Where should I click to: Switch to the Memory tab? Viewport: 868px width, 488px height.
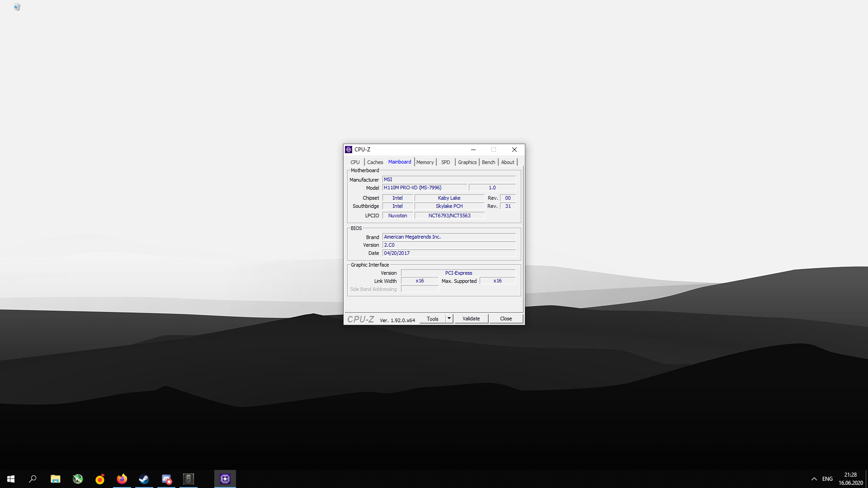point(425,162)
